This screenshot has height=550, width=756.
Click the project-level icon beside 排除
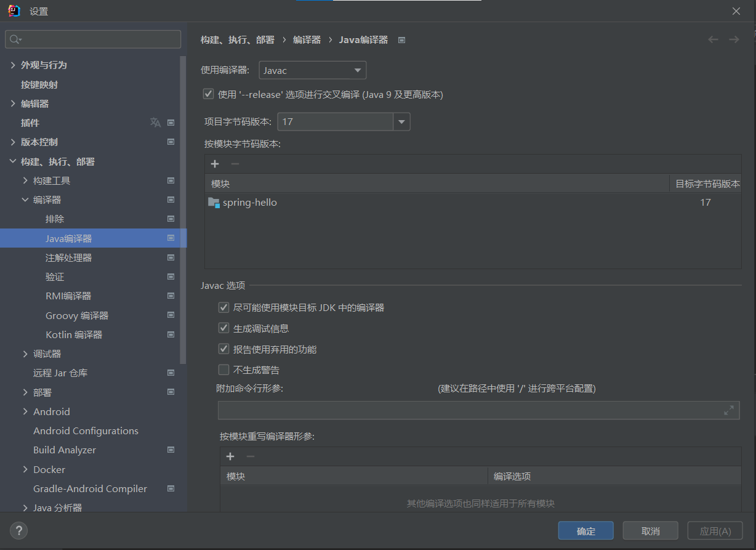click(x=171, y=219)
